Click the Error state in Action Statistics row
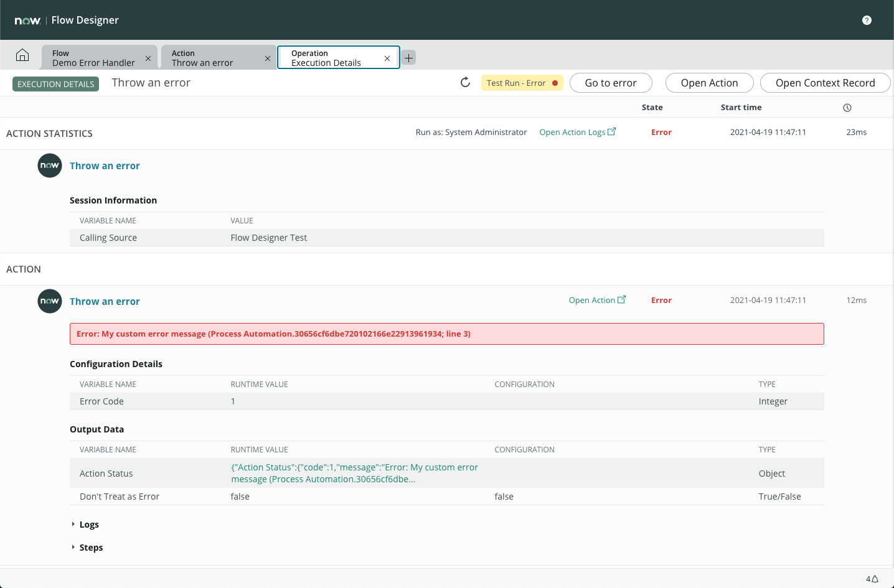Screen dimensions: 894x588 661,132
